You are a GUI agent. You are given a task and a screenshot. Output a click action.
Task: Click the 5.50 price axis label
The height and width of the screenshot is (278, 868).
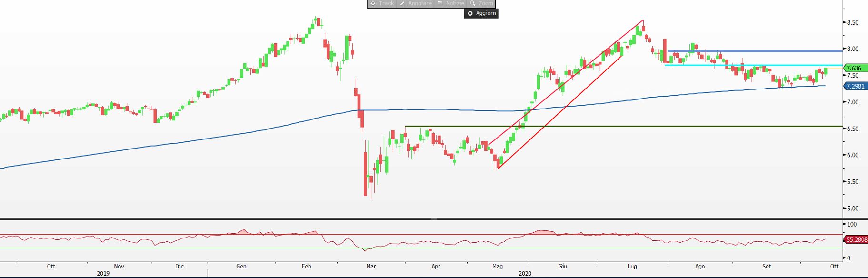tap(852, 182)
